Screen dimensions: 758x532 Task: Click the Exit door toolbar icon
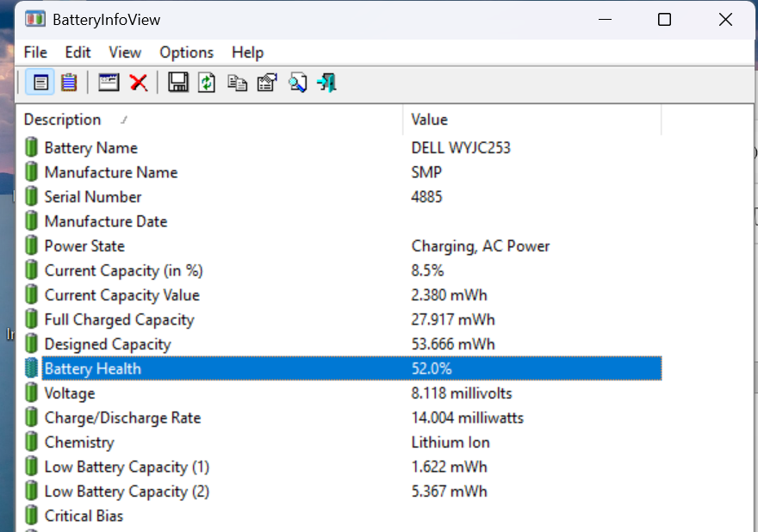326,83
